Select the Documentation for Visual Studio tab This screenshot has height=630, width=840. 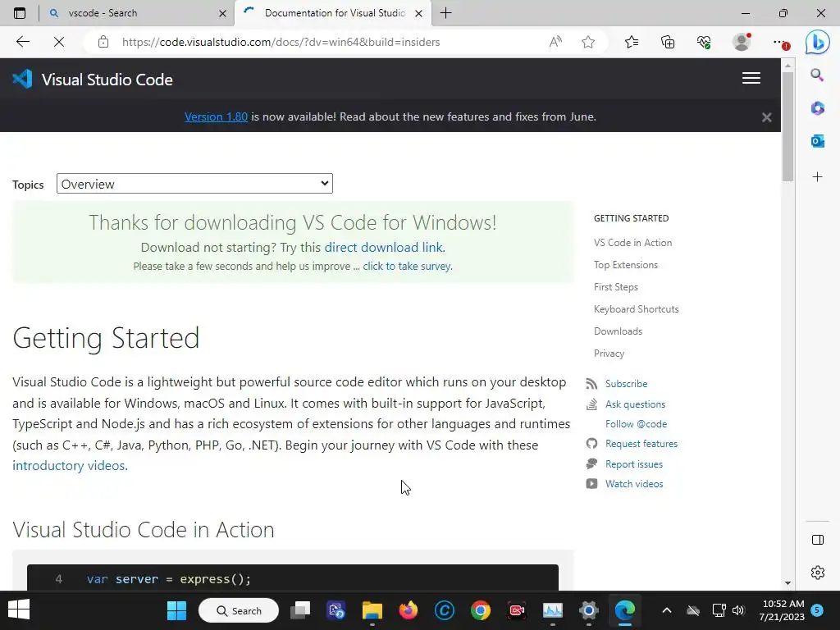[332, 13]
